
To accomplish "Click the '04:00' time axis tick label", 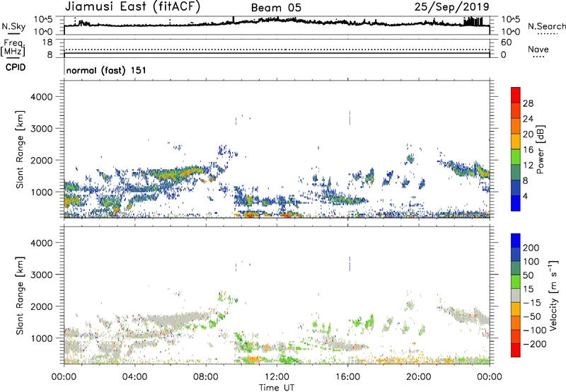I will 134,377.
